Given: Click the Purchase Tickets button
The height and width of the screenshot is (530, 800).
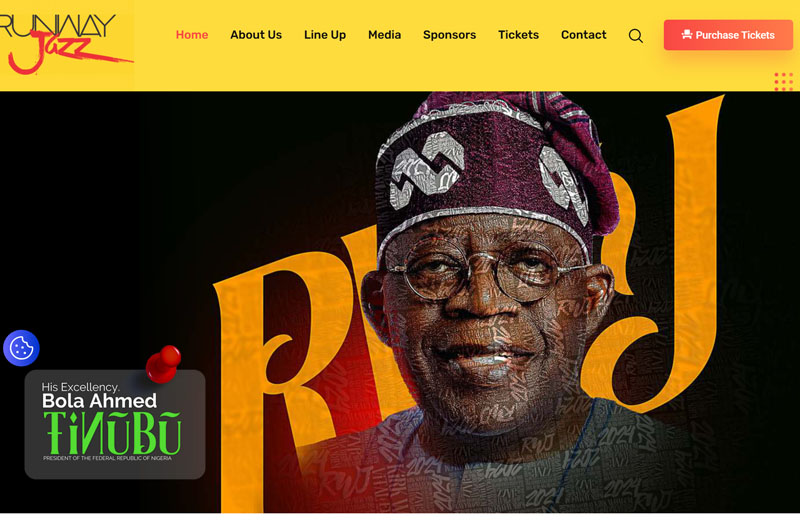Looking at the screenshot, I should pos(728,35).
